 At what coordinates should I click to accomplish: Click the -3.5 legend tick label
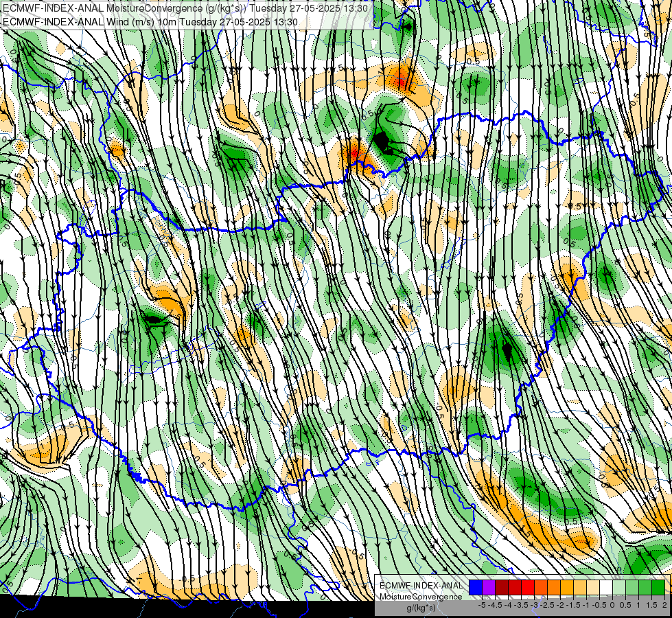tap(522, 605)
